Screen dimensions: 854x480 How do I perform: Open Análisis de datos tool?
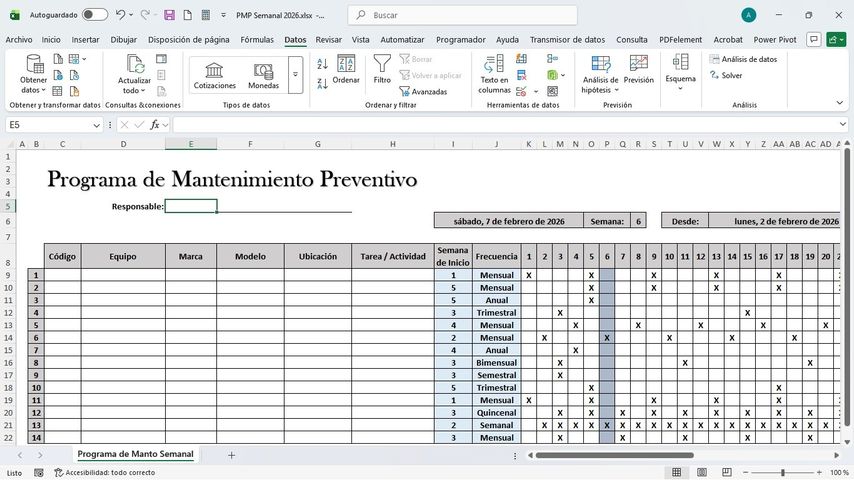(x=743, y=59)
